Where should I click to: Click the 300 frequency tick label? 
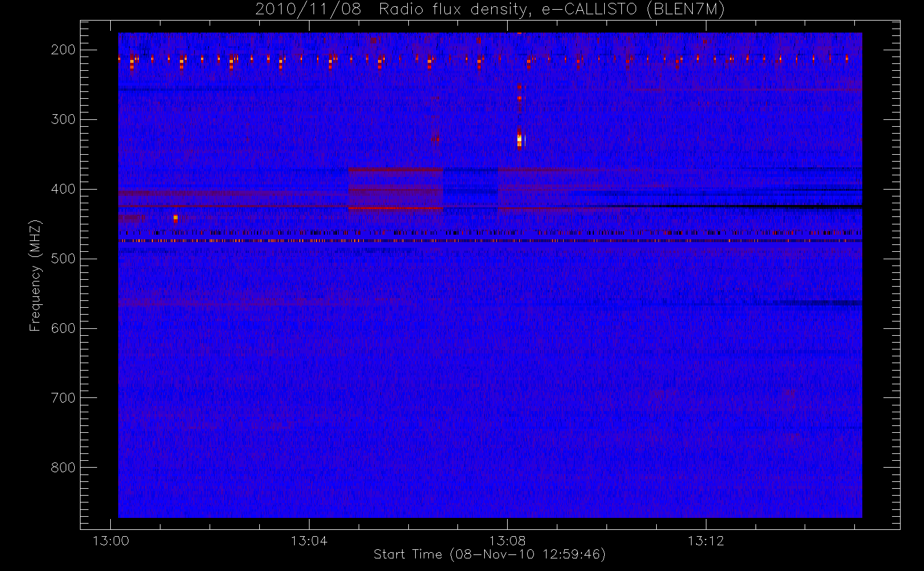click(x=63, y=119)
